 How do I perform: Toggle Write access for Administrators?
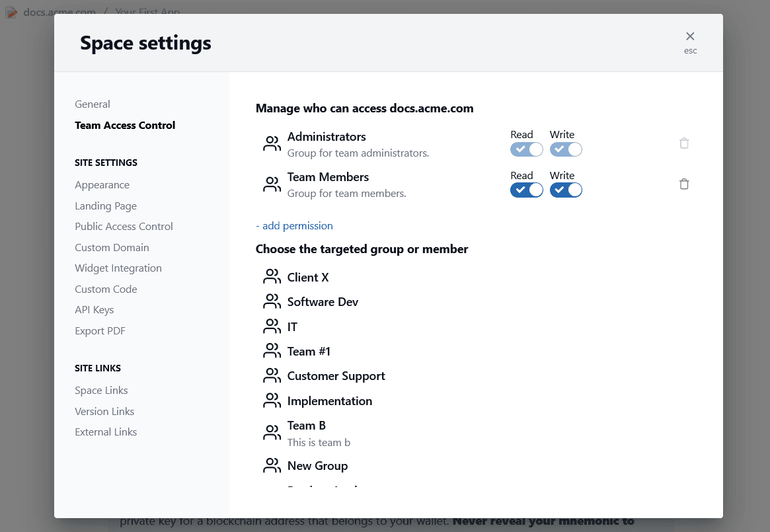(566, 149)
